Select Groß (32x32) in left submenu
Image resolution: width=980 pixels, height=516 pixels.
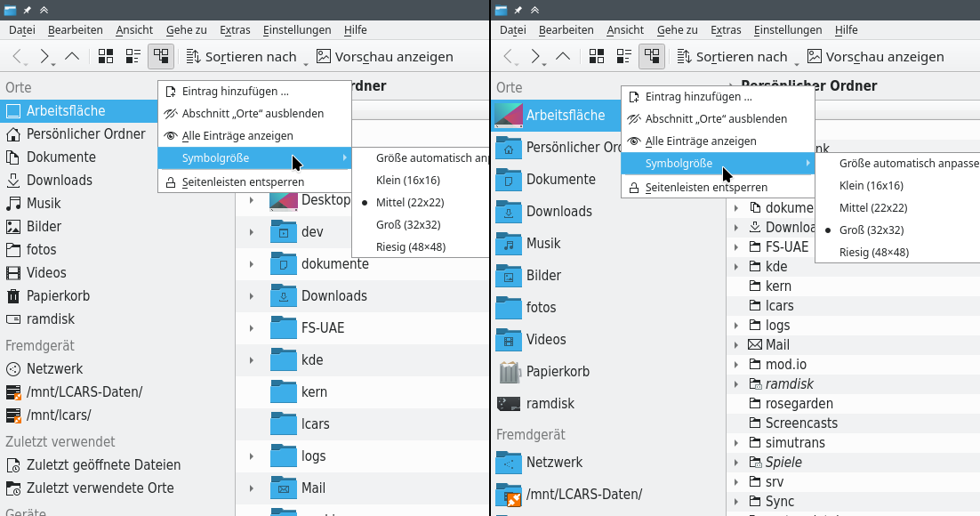[420, 225]
